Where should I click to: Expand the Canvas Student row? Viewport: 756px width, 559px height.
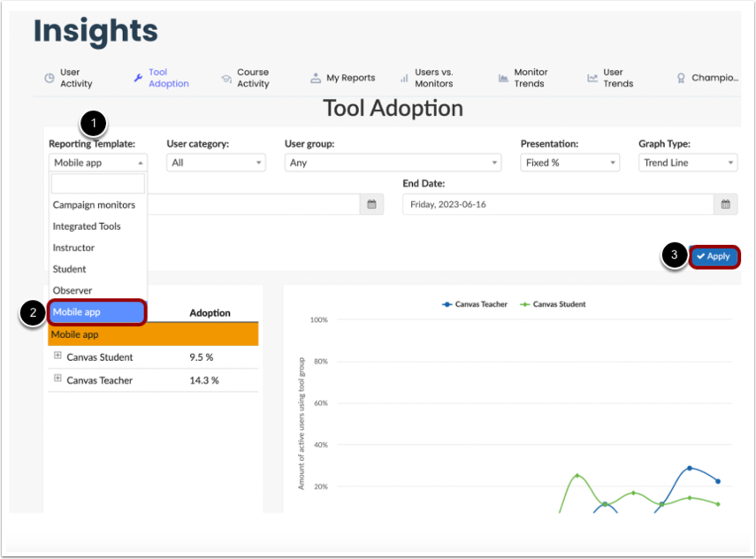point(57,356)
